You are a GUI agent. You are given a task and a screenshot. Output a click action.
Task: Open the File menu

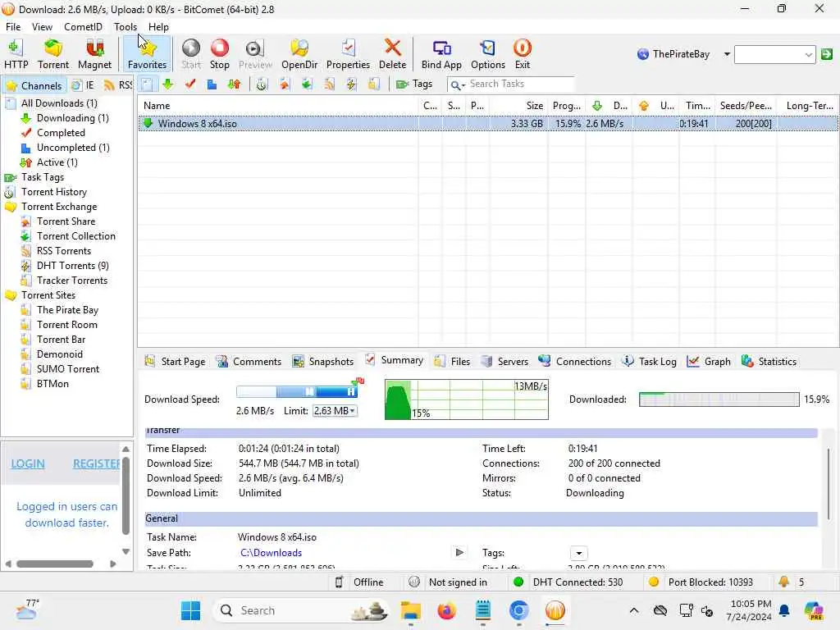tap(13, 27)
